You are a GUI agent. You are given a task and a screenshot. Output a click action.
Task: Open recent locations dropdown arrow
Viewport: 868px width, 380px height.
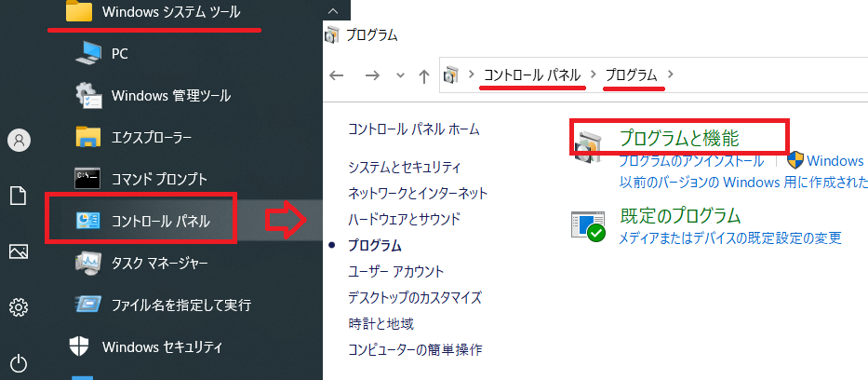point(401,75)
